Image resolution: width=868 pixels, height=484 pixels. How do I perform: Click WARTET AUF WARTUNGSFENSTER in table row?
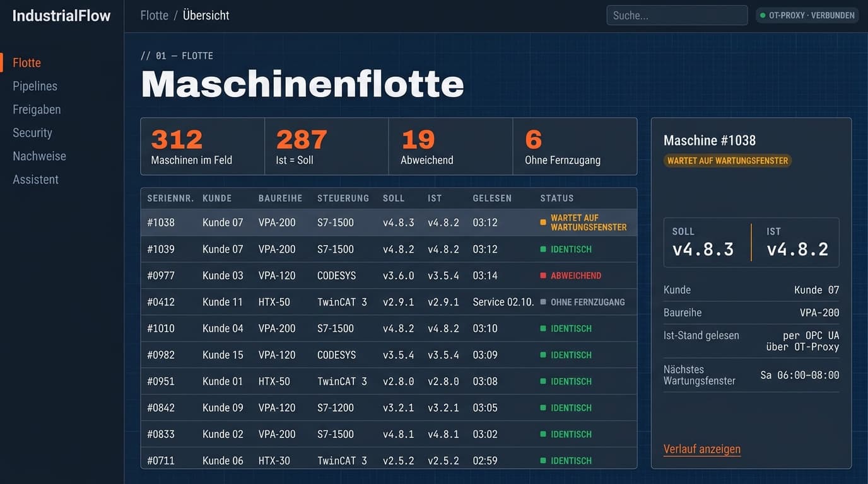tap(589, 222)
